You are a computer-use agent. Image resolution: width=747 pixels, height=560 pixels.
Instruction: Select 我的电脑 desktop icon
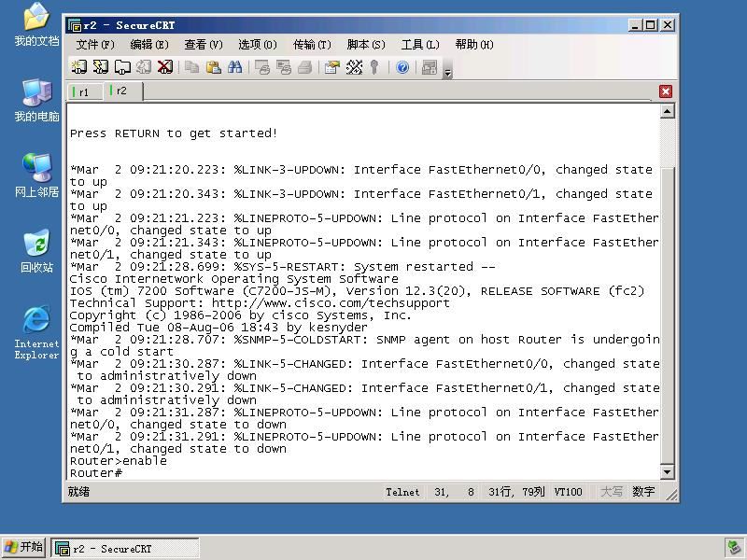36,100
